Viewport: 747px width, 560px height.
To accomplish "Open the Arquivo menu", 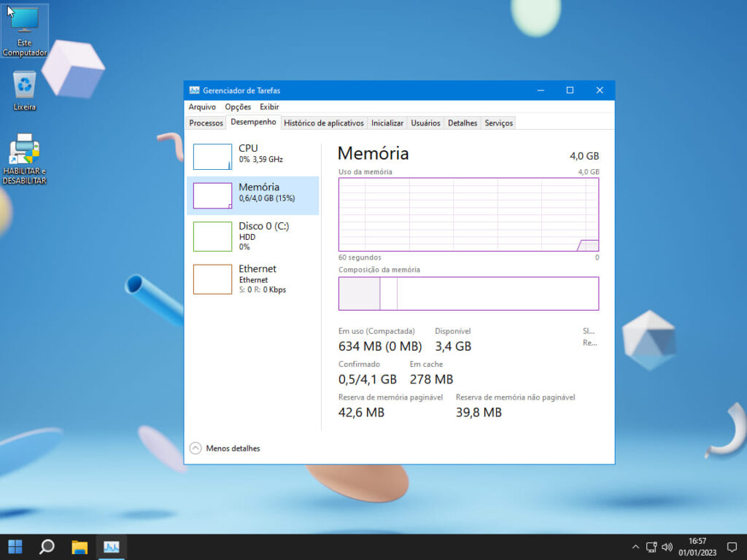I will (202, 107).
